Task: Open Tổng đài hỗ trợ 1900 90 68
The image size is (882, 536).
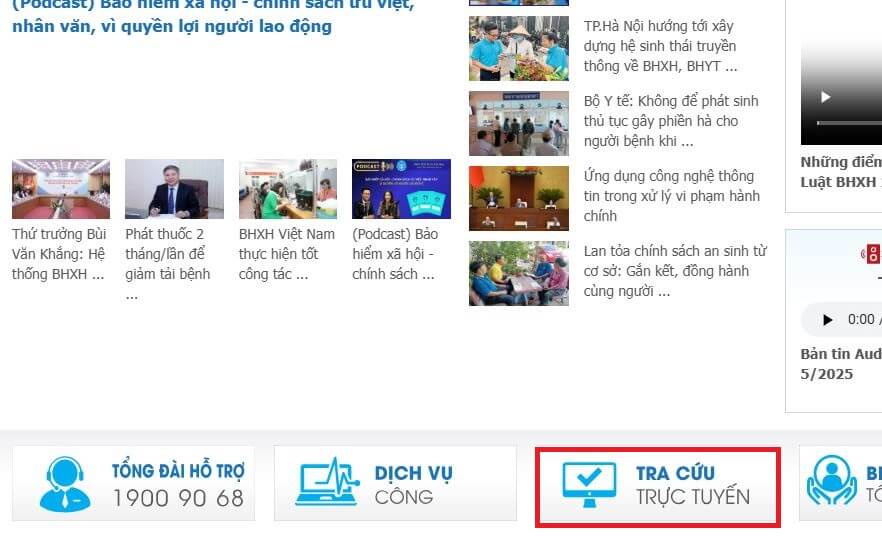Action: [x=133, y=484]
